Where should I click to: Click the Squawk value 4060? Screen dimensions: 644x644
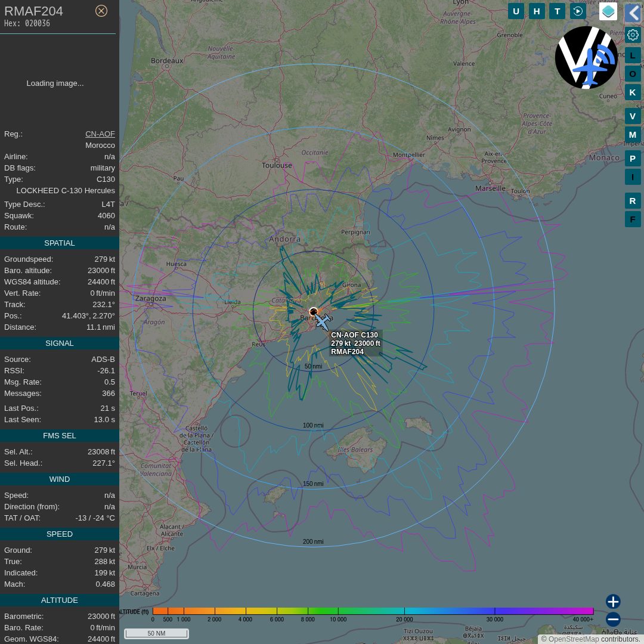tap(106, 216)
